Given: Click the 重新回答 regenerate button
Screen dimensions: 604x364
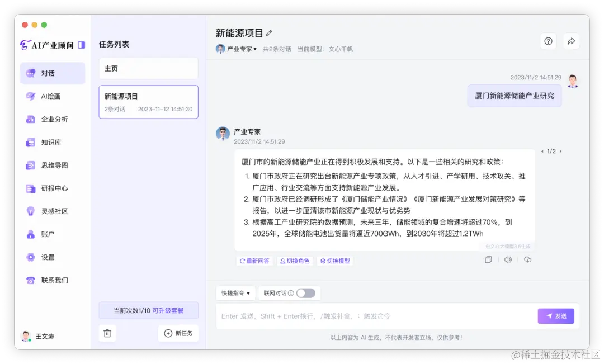Looking at the screenshot, I should coord(254,261).
